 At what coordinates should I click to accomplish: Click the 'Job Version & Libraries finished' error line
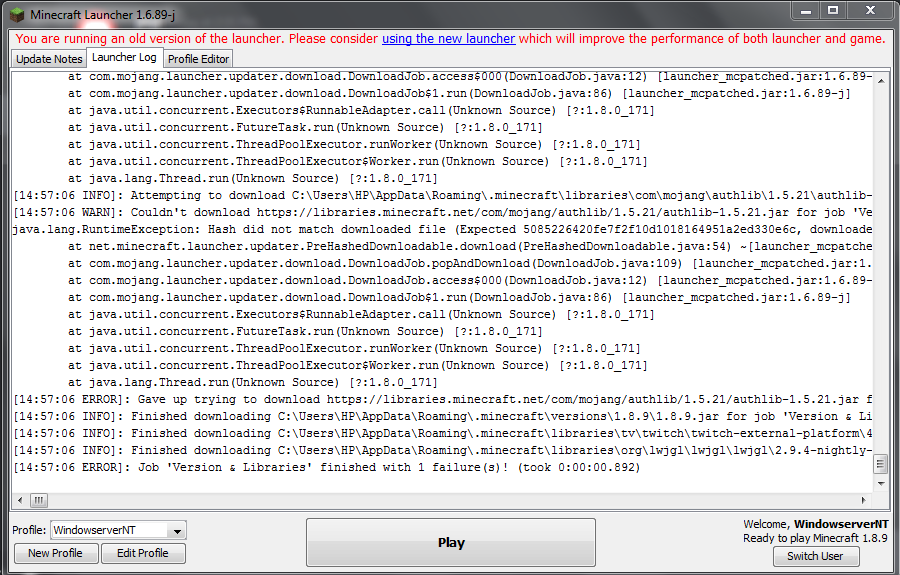point(327,468)
